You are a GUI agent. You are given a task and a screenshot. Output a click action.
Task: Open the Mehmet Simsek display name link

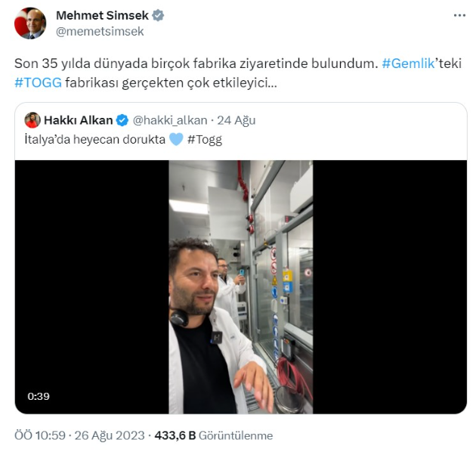102,16
